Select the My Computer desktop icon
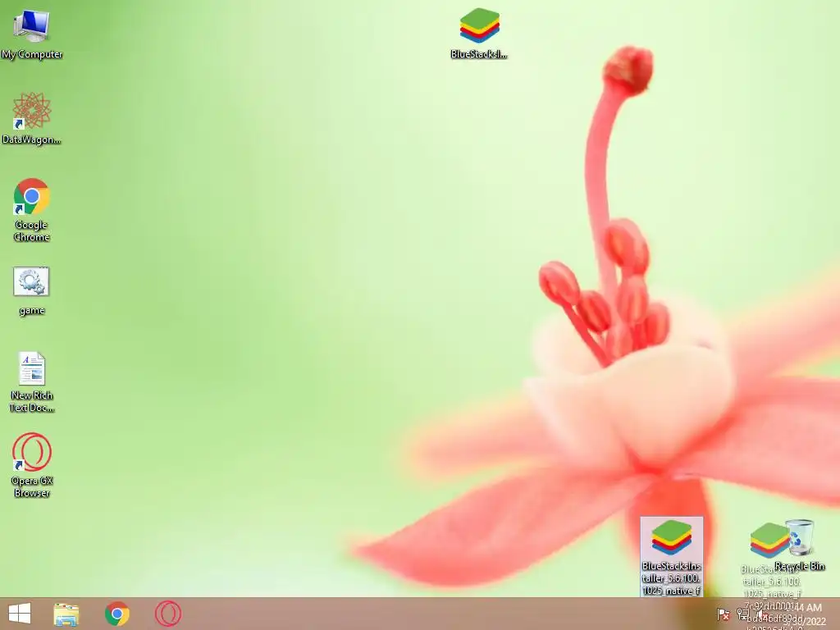 (32, 34)
